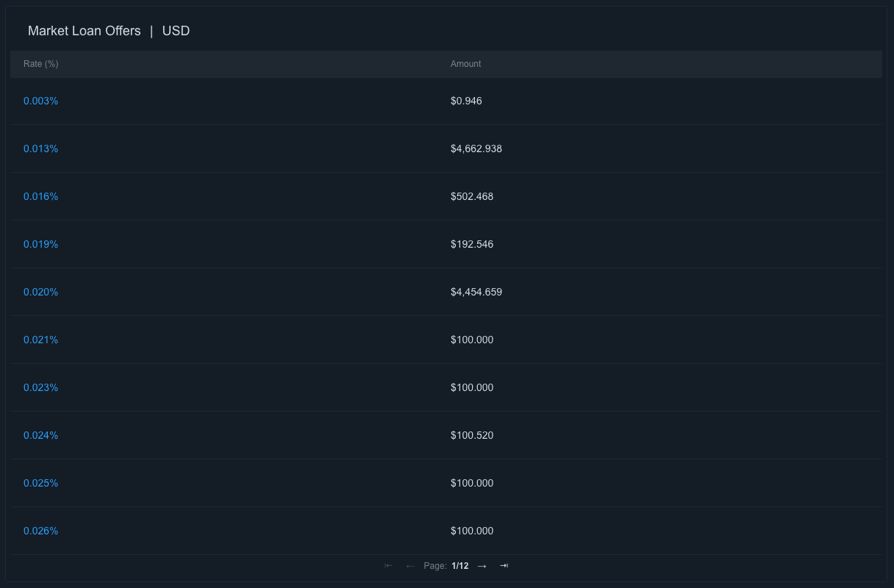Click the 0.026% rate link
Image resolution: width=894 pixels, height=588 pixels.
[x=40, y=531]
